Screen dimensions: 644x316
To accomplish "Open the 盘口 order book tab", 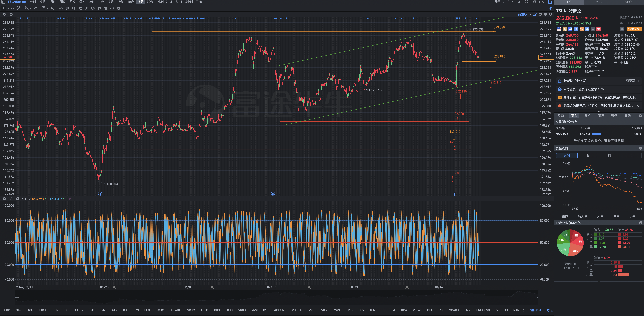I will (561, 116).
